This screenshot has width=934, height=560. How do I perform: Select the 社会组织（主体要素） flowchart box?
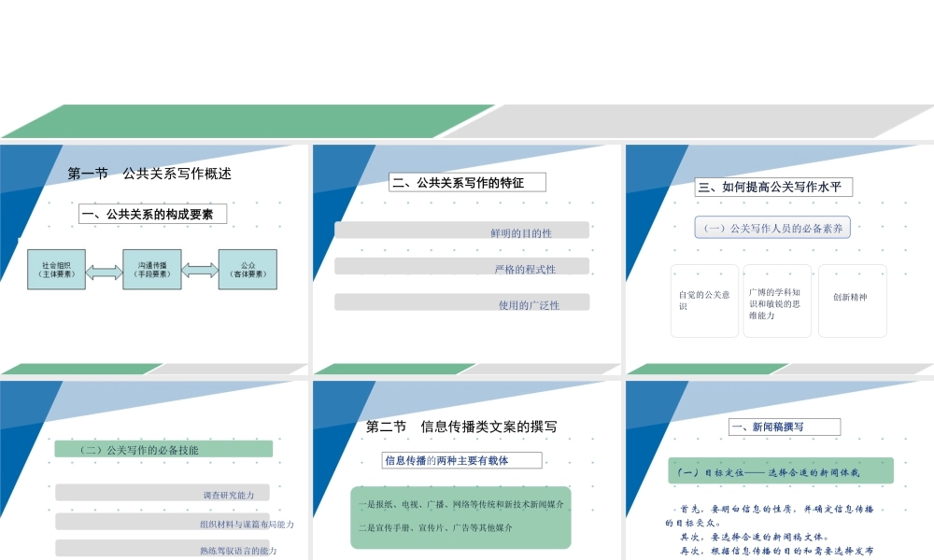point(58,270)
